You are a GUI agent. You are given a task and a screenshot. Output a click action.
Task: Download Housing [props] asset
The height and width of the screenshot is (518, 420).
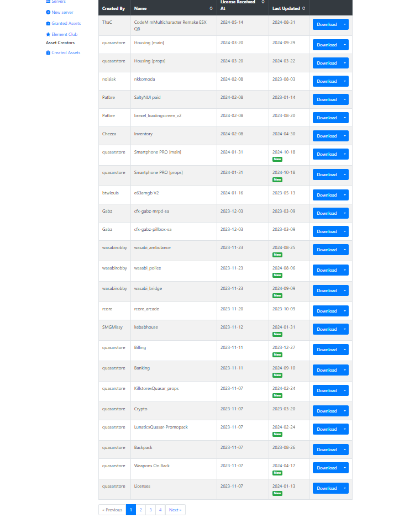(327, 63)
